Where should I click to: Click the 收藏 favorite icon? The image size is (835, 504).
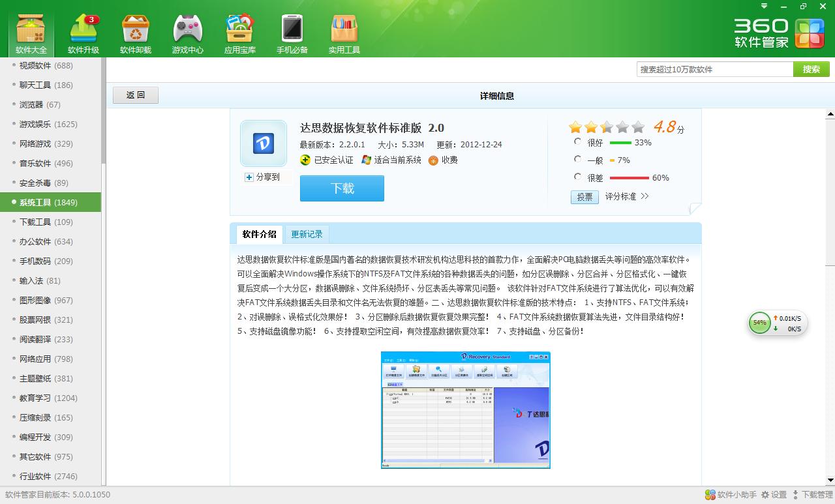click(433, 160)
